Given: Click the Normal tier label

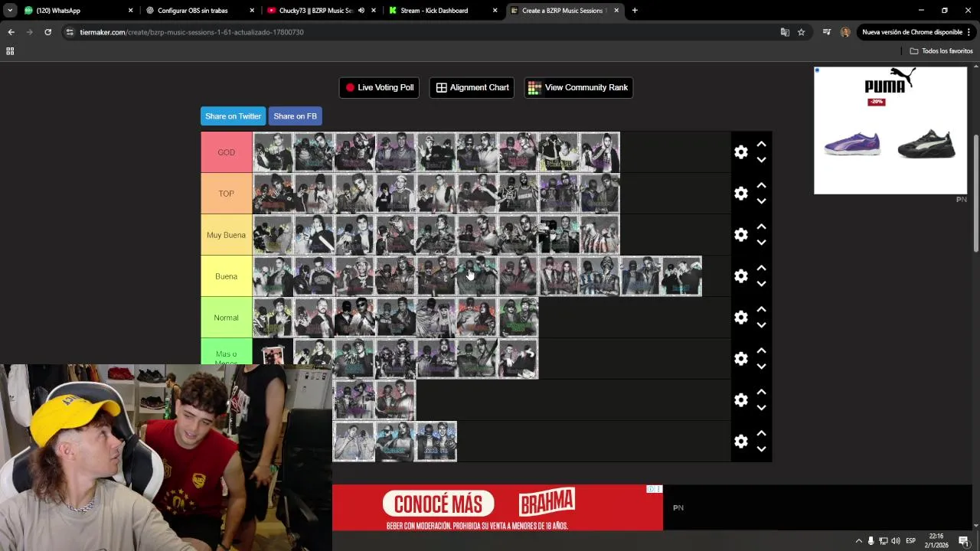Looking at the screenshot, I should click(227, 318).
